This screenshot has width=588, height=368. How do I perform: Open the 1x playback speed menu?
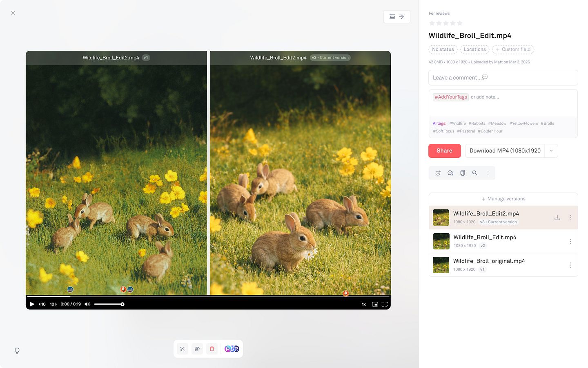click(364, 304)
